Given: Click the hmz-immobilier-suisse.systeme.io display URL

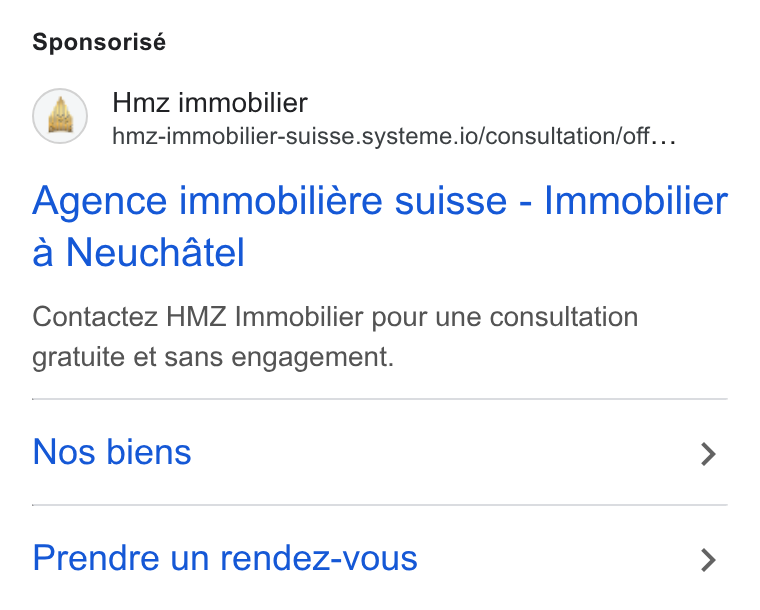Looking at the screenshot, I should pyautogui.click(x=394, y=136).
